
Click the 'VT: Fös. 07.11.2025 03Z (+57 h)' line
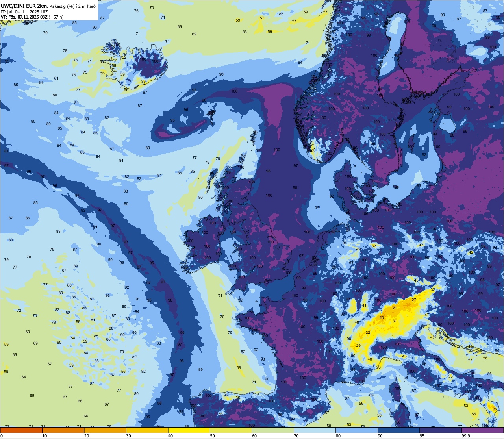tap(32, 17)
